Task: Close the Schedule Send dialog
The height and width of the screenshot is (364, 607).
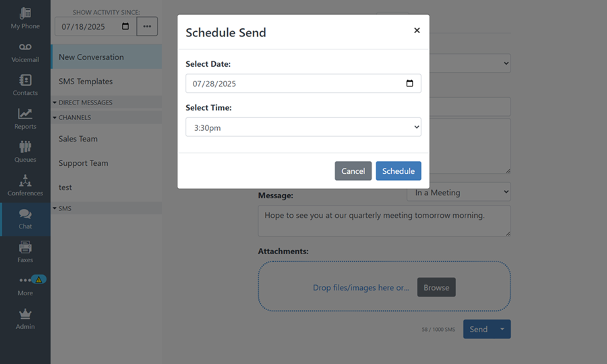Action: tap(417, 30)
